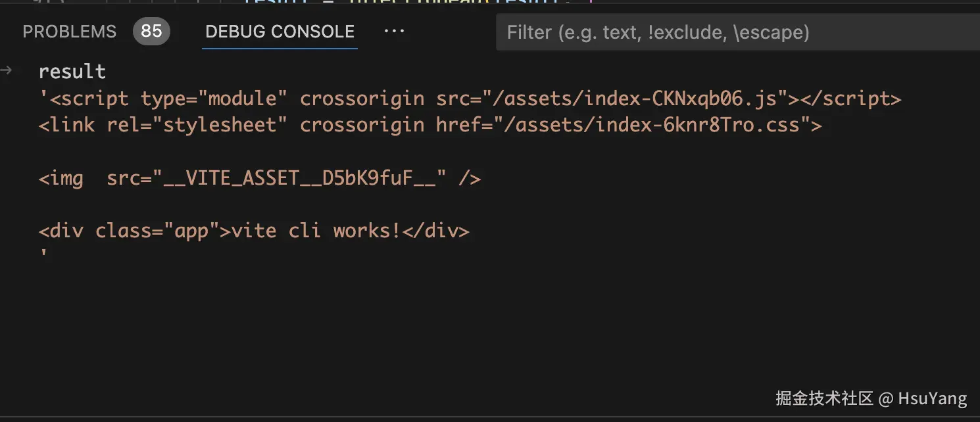
Task: Click the script tag output line
Action: 470,99
